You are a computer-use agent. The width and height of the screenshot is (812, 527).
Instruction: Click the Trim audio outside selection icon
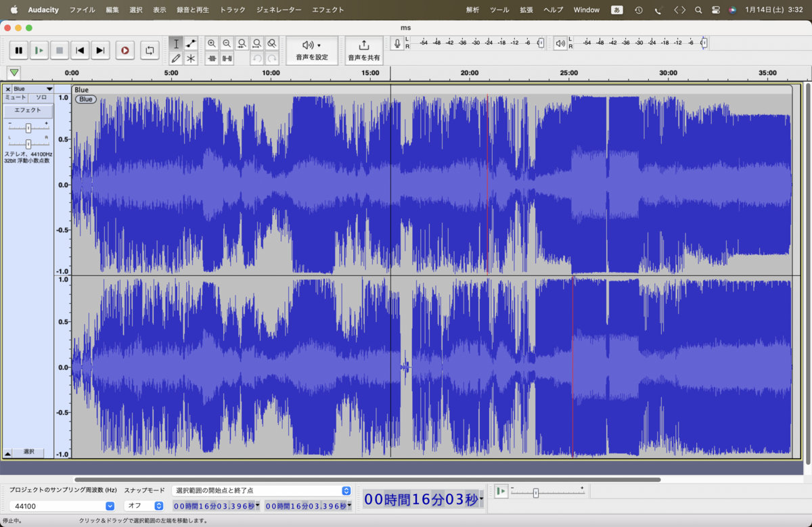tap(212, 59)
